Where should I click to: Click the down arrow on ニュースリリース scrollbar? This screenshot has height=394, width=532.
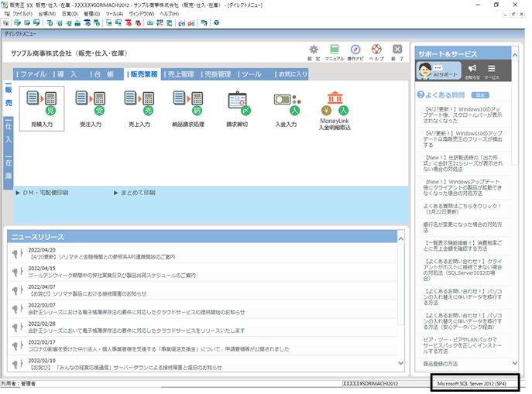click(x=400, y=363)
